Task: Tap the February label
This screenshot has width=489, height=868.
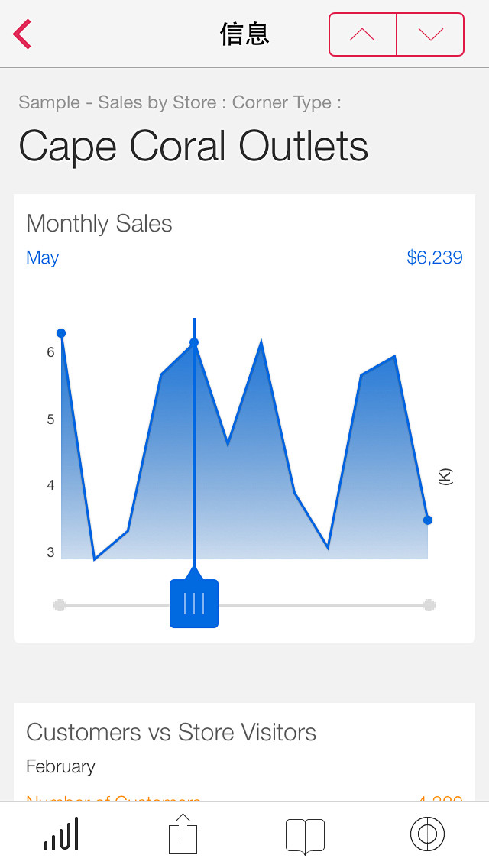Action: pyautogui.click(x=61, y=766)
